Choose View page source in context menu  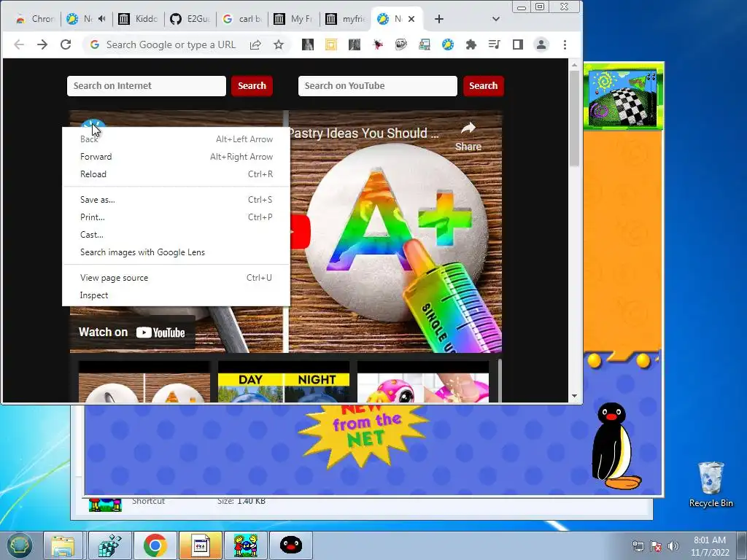pos(176,278)
